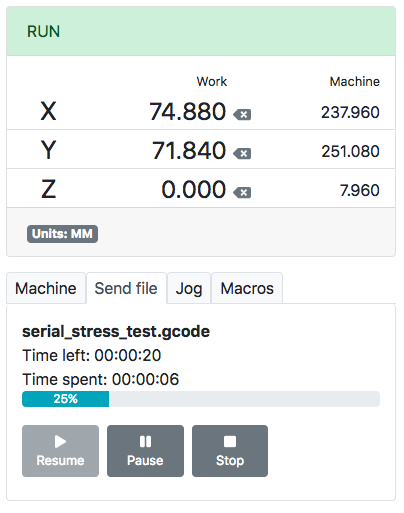Toggle the Units: MM badge
The image size is (404, 513).
tap(62, 234)
